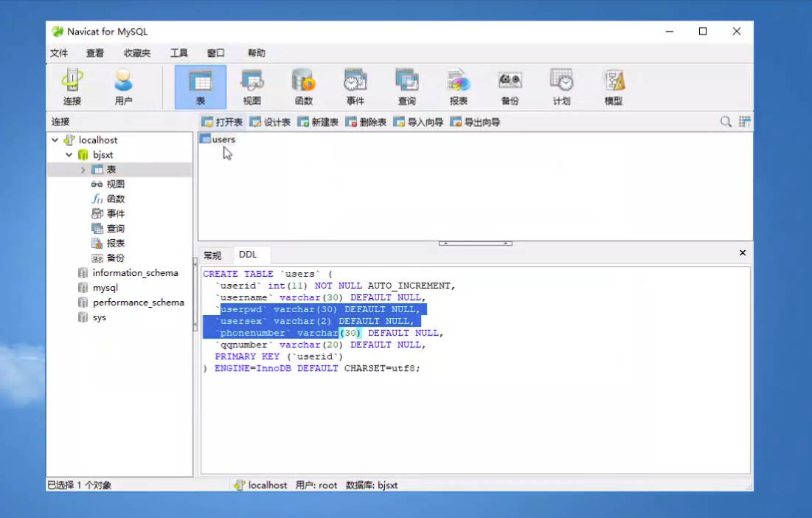Open the 收藏夹 favorites menu
This screenshot has width=812, height=518.
point(137,53)
